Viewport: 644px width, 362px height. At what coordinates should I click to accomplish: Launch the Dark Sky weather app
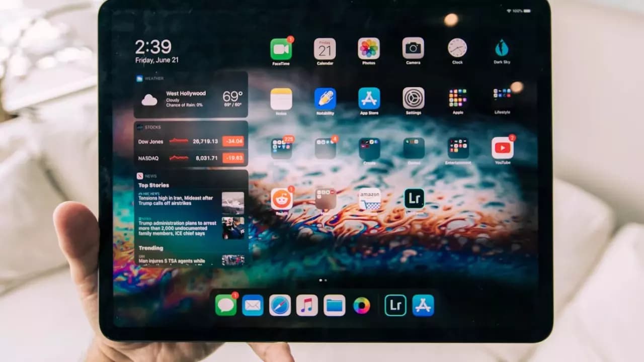click(x=502, y=48)
